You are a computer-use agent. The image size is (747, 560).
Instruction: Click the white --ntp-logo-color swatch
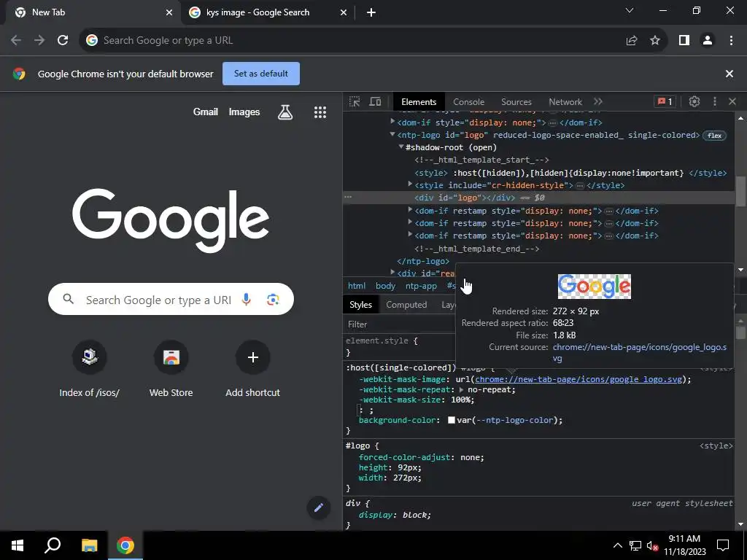click(x=451, y=420)
